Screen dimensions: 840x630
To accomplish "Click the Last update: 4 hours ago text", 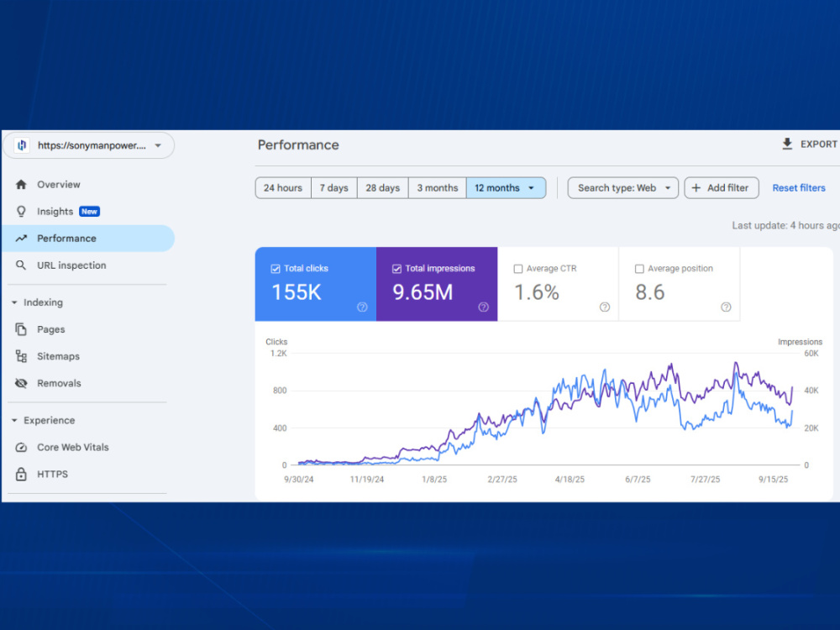I will click(x=785, y=225).
